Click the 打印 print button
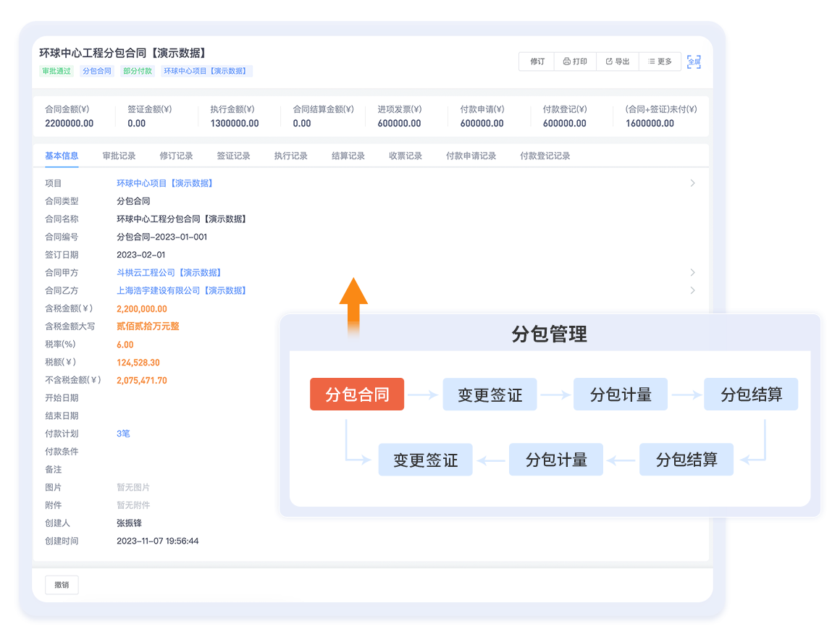 click(575, 62)
